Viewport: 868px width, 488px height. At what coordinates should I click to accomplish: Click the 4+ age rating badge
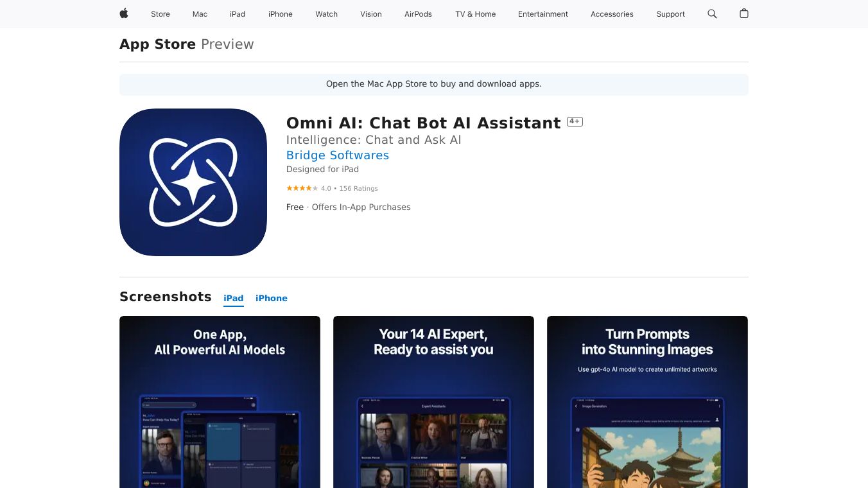[575, 121]
